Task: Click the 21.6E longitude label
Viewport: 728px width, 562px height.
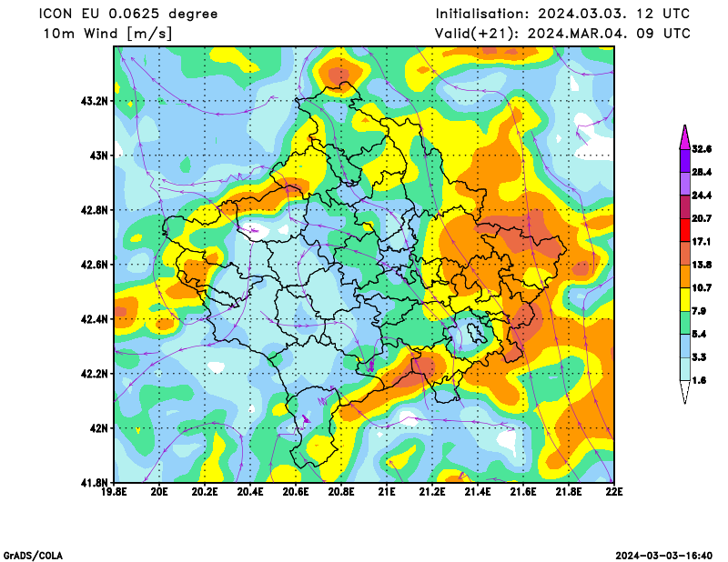Action: (523, 492)
